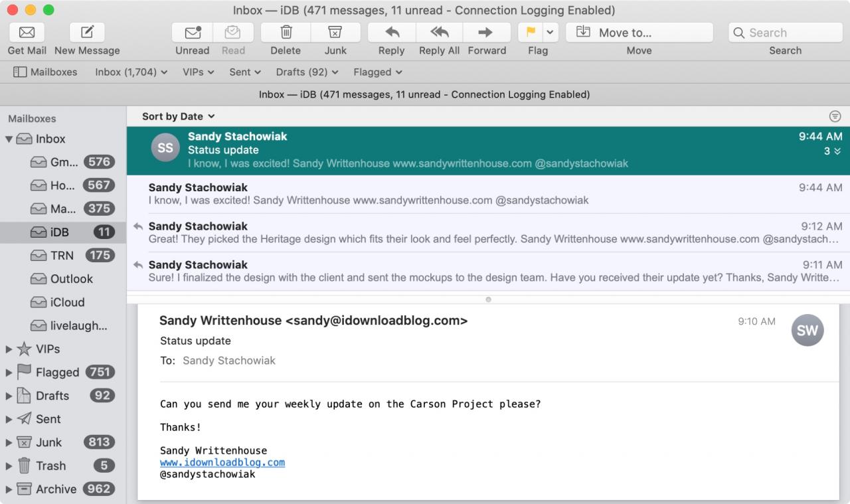Click the Move to… button
Viewport: 850px width, 504px height.
coord(639,33)
